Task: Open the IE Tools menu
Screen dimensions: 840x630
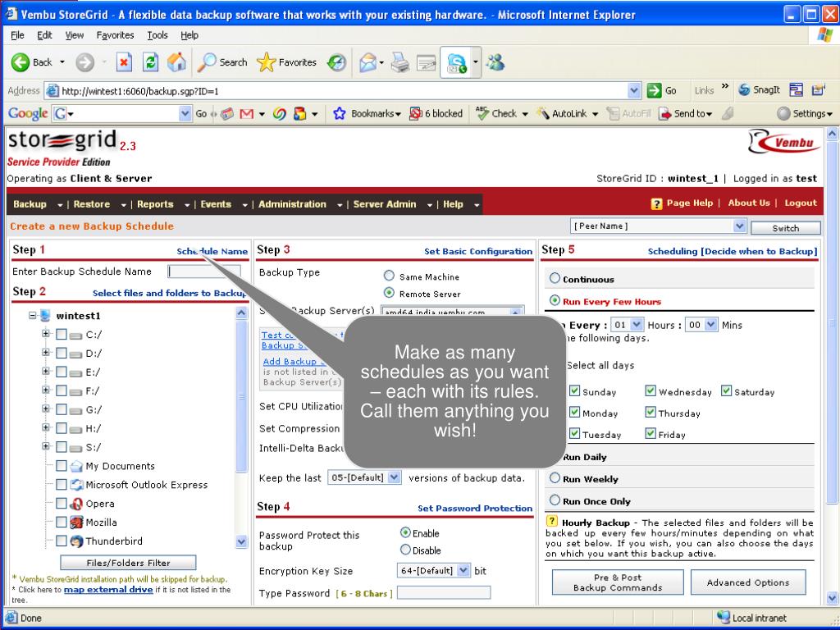Action: (x=157, y=35)
